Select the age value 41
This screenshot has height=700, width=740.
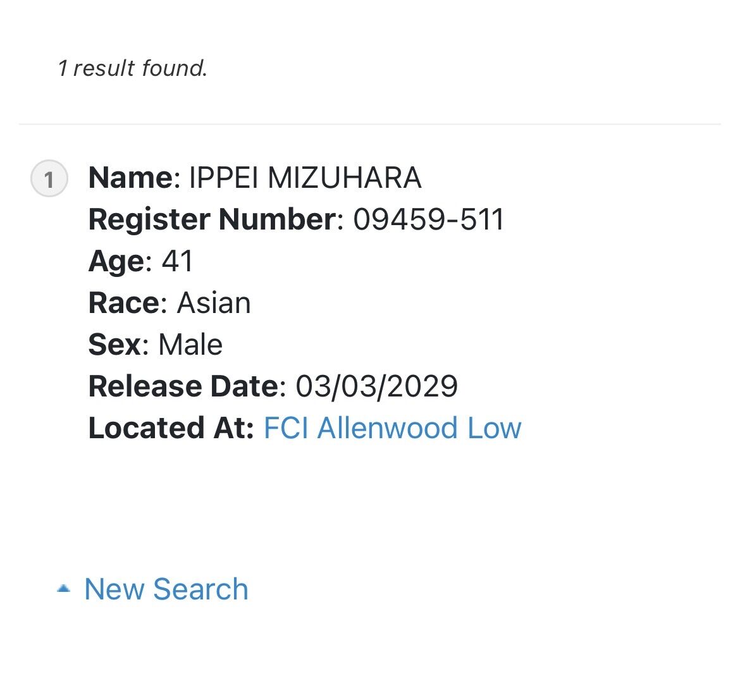pos(178,261)
